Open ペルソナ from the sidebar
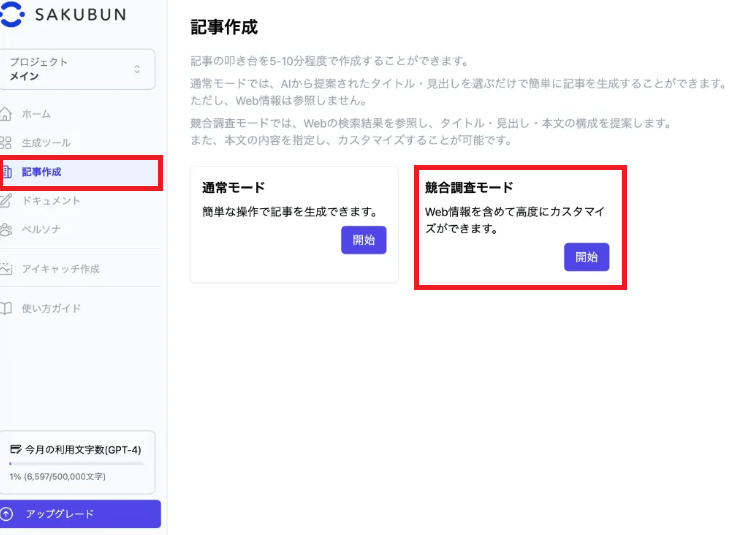 coord(41,230)
